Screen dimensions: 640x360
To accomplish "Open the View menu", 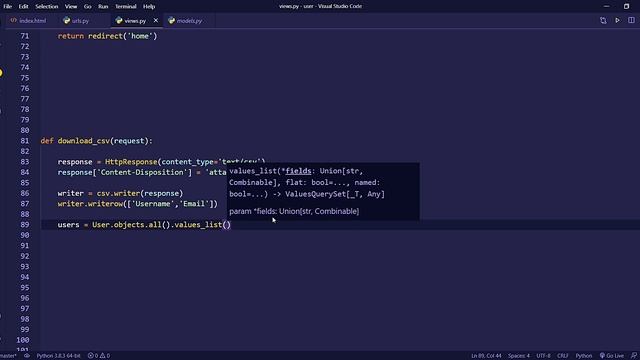I will click(71, 7).
